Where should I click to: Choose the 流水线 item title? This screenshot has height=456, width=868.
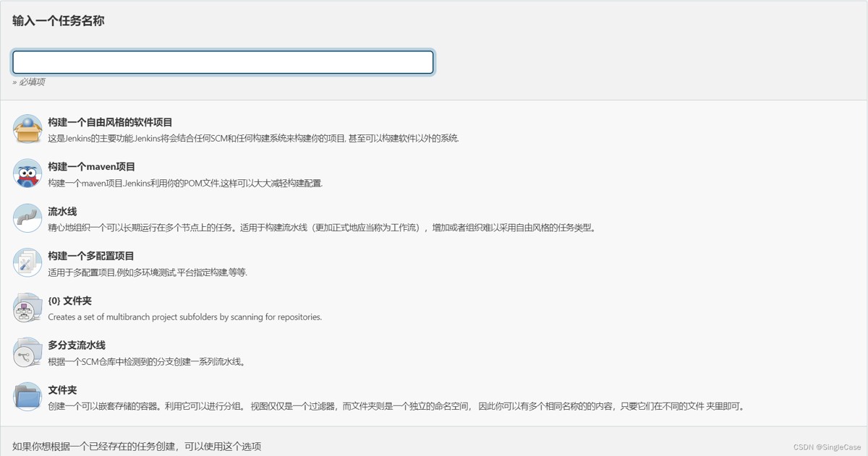[62, 212]
